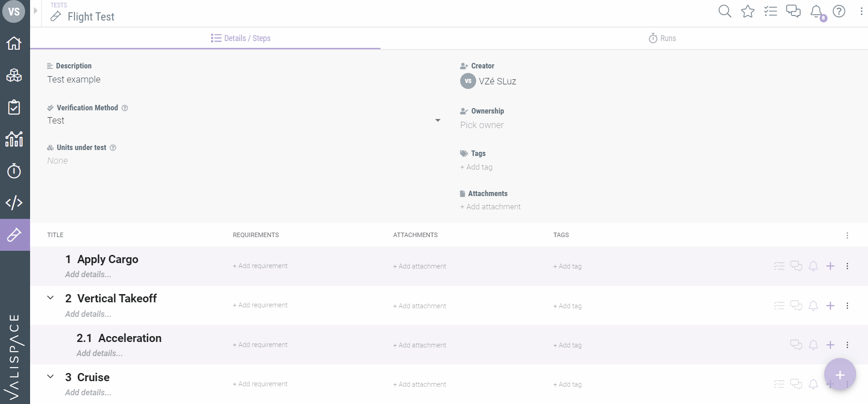Collapse the Cruise step
The image size is (868, 404).
tap(51, 377)
